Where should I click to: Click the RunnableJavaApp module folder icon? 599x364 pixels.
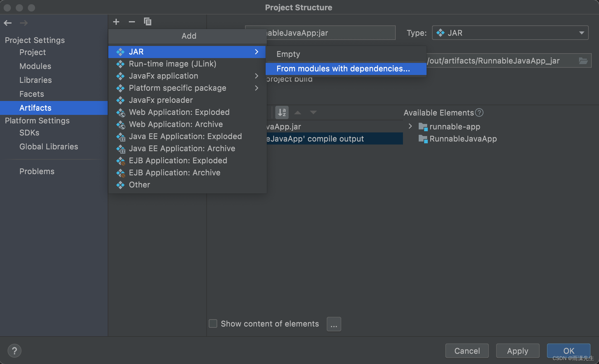pos(423,139)
